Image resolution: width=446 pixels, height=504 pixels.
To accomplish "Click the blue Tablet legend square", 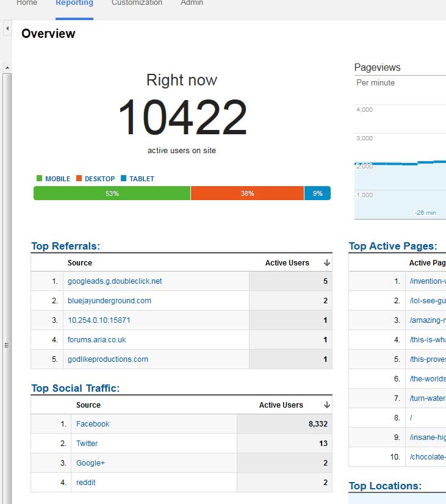I will (124, 179).
